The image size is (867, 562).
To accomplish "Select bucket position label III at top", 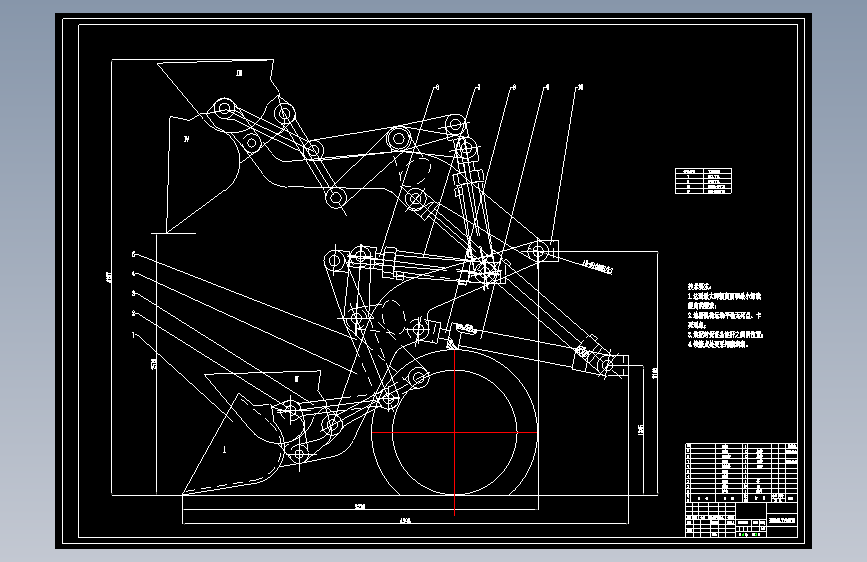I will pos(239,73).
